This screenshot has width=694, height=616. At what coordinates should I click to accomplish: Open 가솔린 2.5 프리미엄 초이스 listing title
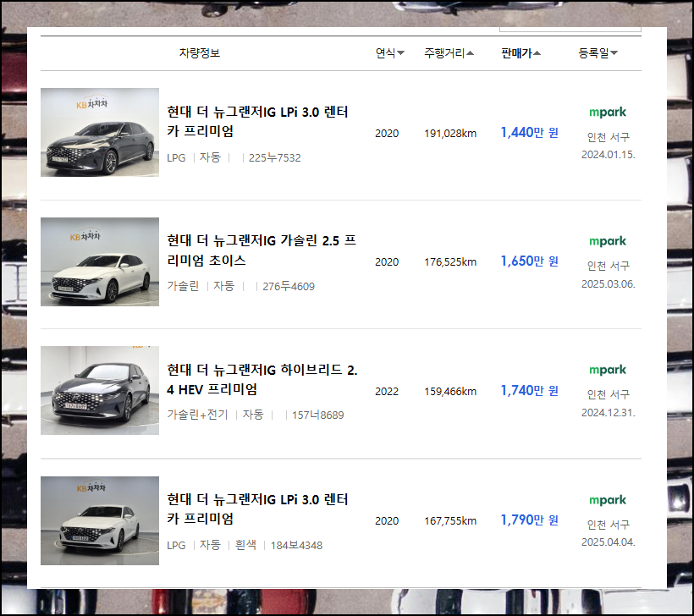coord(262,250)
